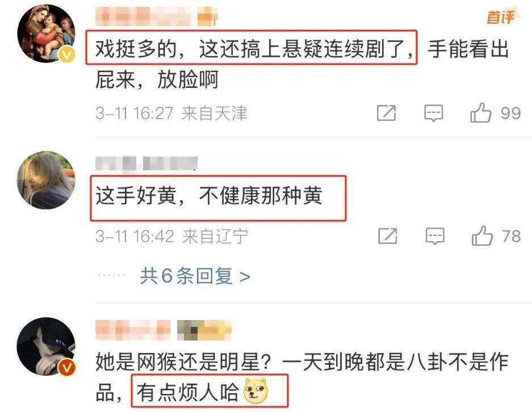Click the 首评 first-comment badge
The image size is (532, 412).
(x=500, y=16)
